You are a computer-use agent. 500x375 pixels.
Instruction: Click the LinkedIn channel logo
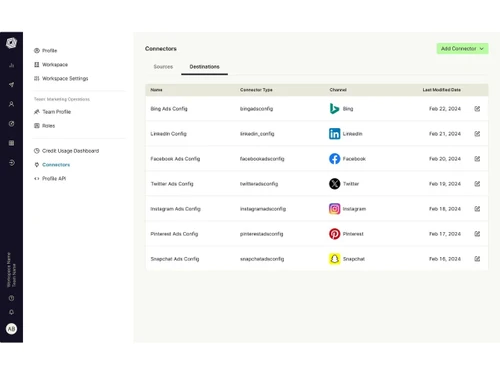[334, 134]
